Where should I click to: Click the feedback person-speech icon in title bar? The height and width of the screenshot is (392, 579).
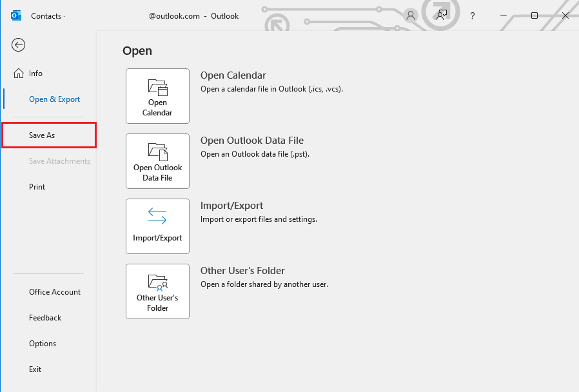(x=441, y=15)
